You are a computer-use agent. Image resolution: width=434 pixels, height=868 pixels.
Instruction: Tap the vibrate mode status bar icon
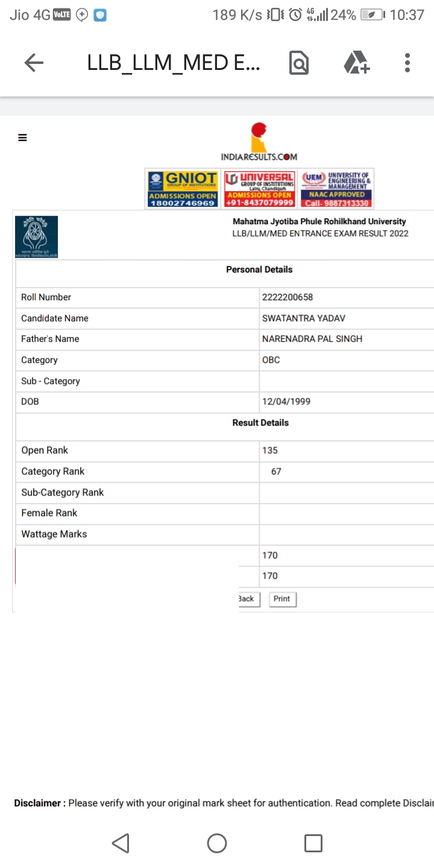tap(275, 15)
